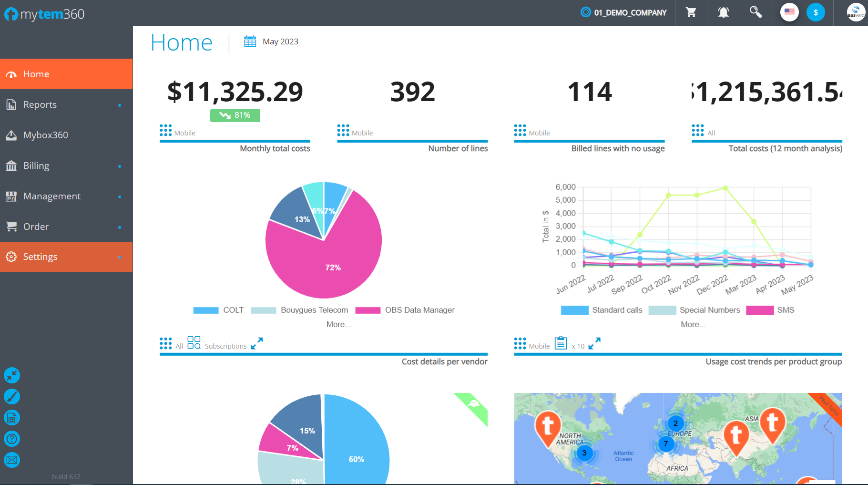The width and height of the screenshot is (868, 485).
Task: Open Mybox360 from the sidebar
Action: 66,135
